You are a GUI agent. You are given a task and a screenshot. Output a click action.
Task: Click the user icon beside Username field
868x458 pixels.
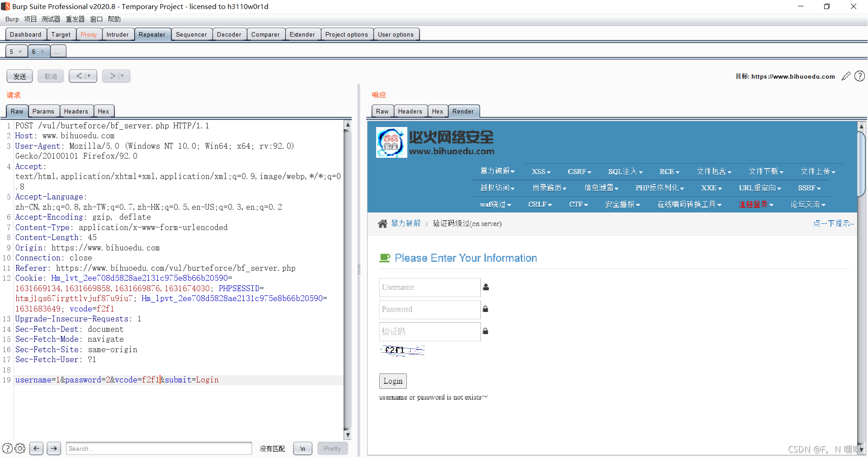(486, 287)
